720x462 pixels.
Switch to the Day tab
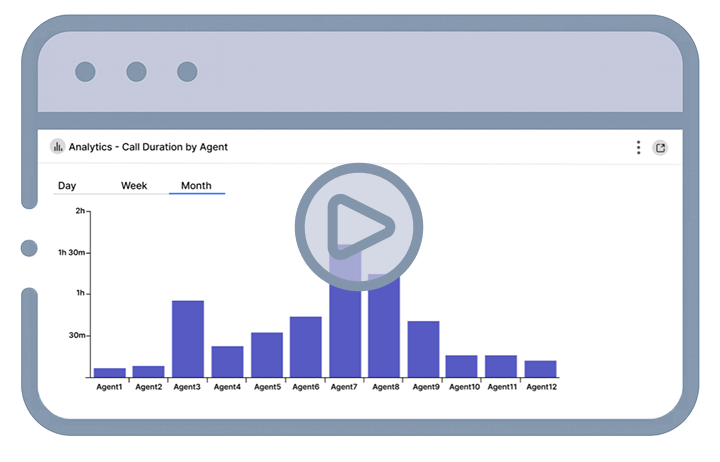tap(67, 186)
